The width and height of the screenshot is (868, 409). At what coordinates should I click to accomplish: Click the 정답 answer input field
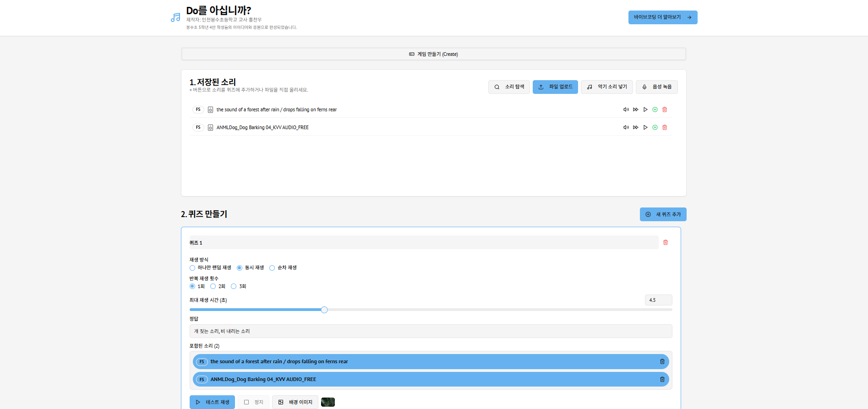pos(431,331)
